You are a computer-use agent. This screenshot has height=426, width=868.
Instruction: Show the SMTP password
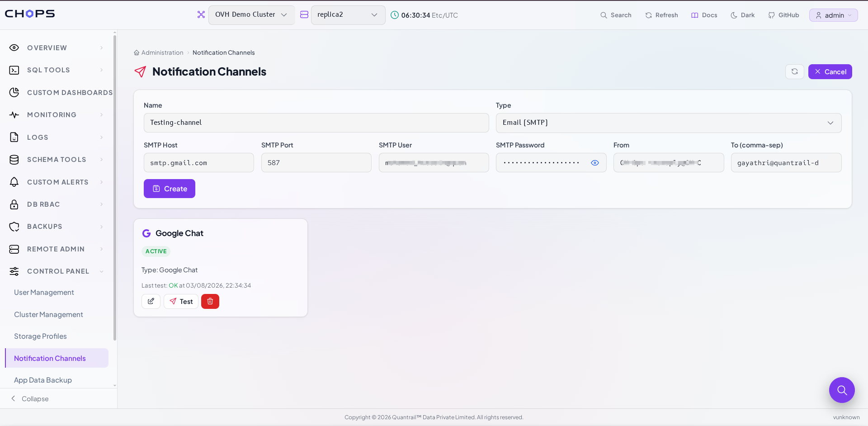(x=595, y=163)
